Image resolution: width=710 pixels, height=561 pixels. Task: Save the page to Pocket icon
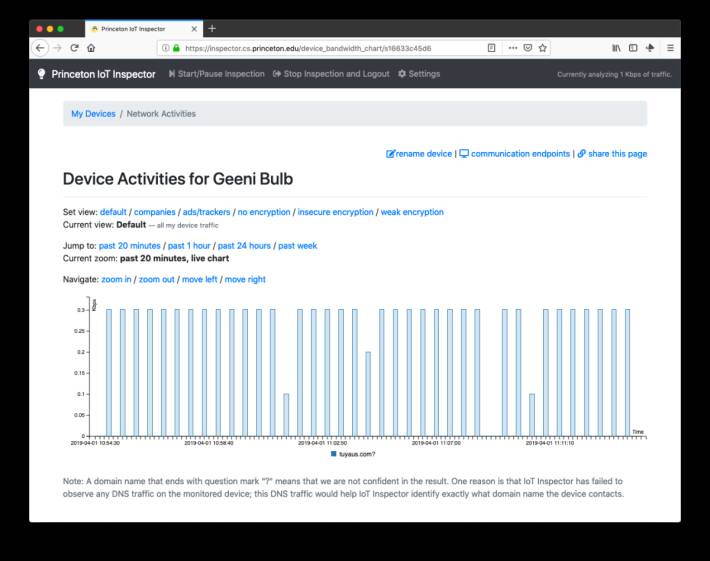(x=528, y=48)
